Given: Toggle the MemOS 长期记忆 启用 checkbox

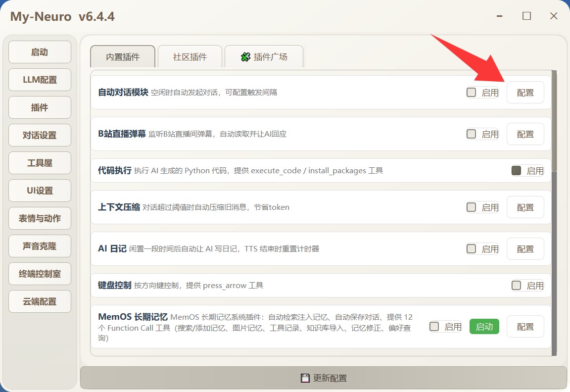Looking at the screenshot, I should [434, 327].
